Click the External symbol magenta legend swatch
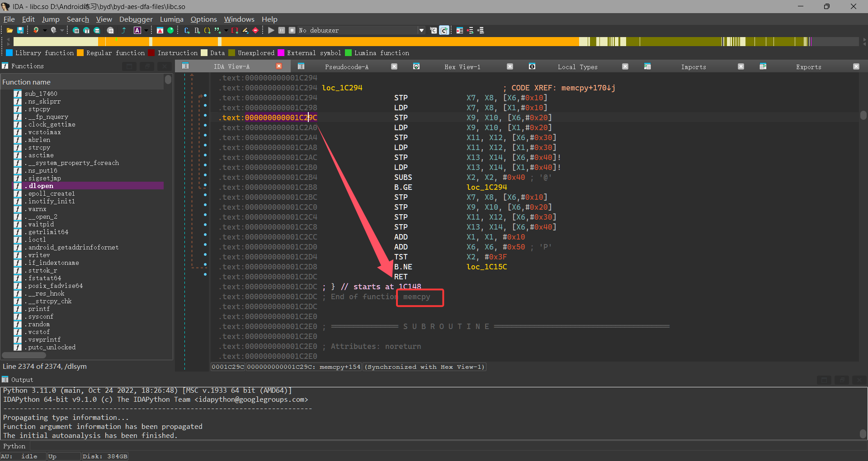Image resolution: width=868 pixels, height=461 pixels. [x=281, y=53]
